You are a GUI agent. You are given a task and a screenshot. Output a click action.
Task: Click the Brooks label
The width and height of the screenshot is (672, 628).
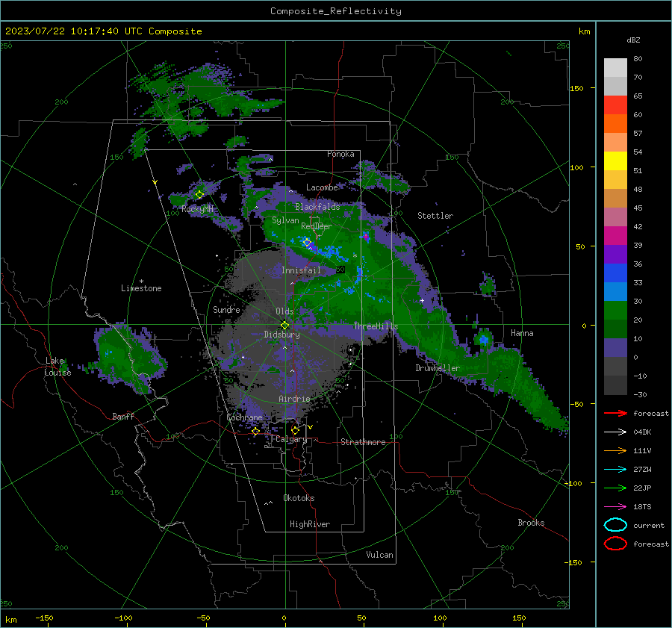tap(531, 523)
